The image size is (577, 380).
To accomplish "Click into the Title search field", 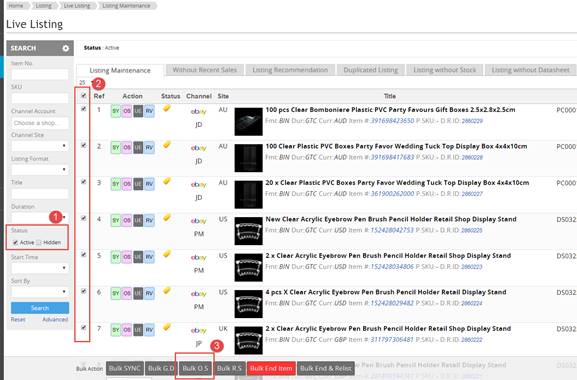I will coord(40,193).
